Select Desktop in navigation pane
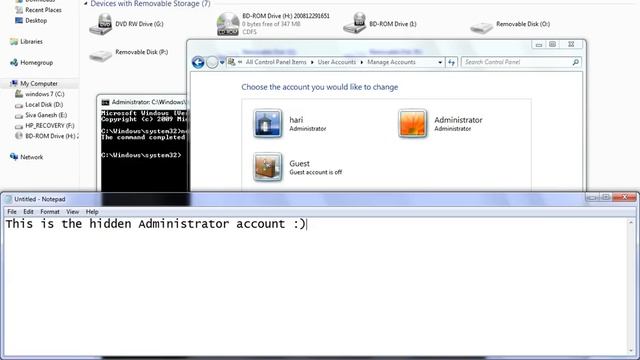 36,20
